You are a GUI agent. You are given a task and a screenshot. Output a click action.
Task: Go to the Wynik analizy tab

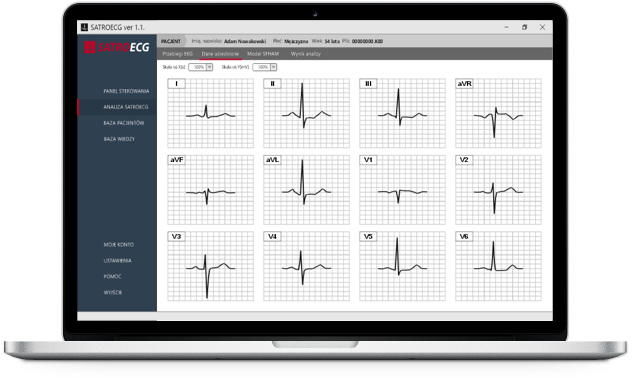click(x=306, y=54)
